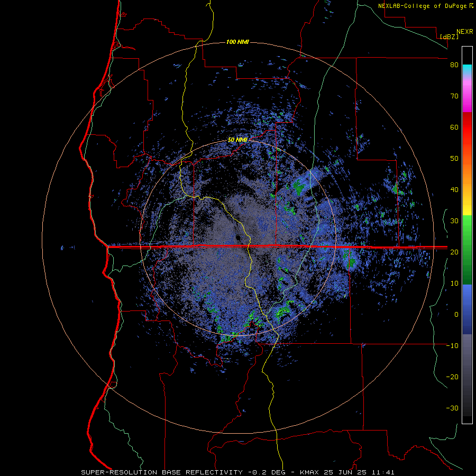Click the 30 value on color scale
476x476 pixels.
tap(454, 221)
